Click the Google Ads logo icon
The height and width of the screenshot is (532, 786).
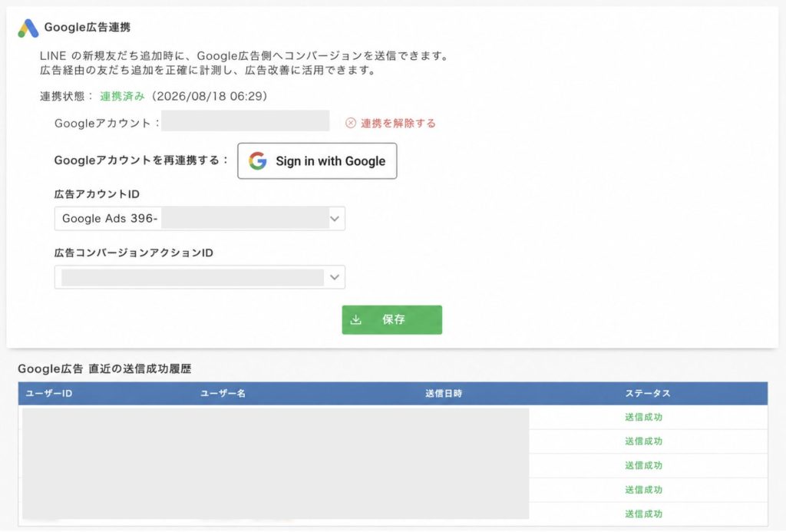(28, 28)
